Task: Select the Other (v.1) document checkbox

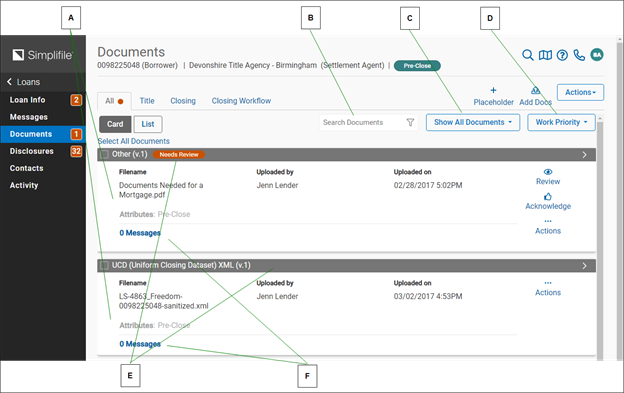Action: [x=104, y=154]
